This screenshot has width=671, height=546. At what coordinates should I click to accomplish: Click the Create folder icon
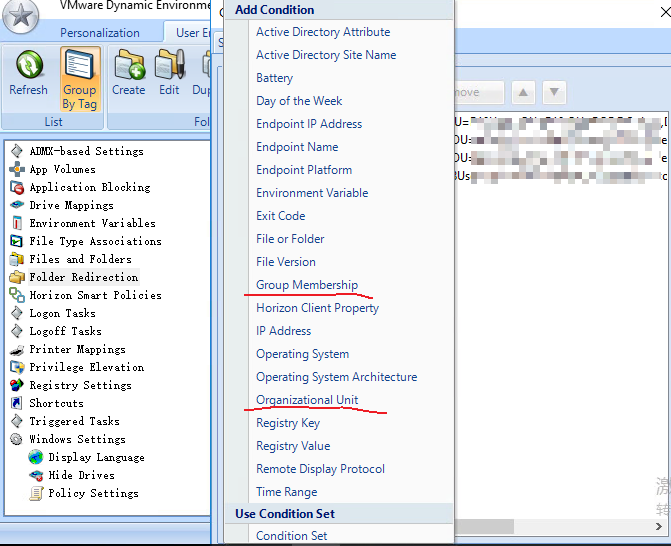click(129, 65)
